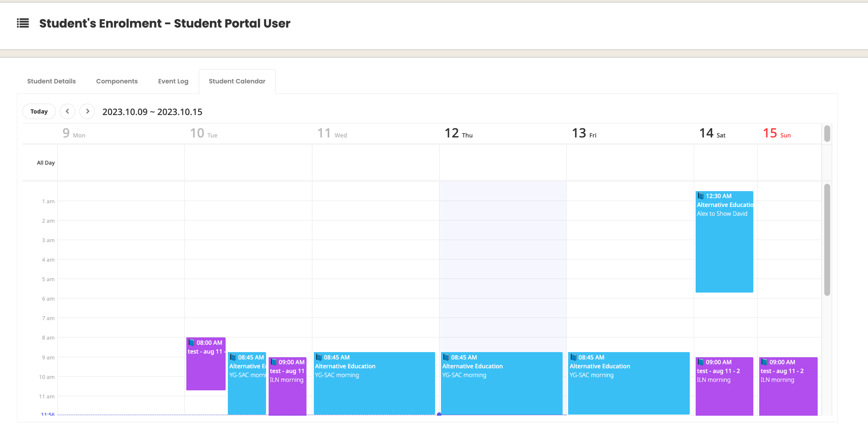The image size is (868, 444).
Task: Open Saturday test - aug 11 - 2 event
Action: pos(724,386)
